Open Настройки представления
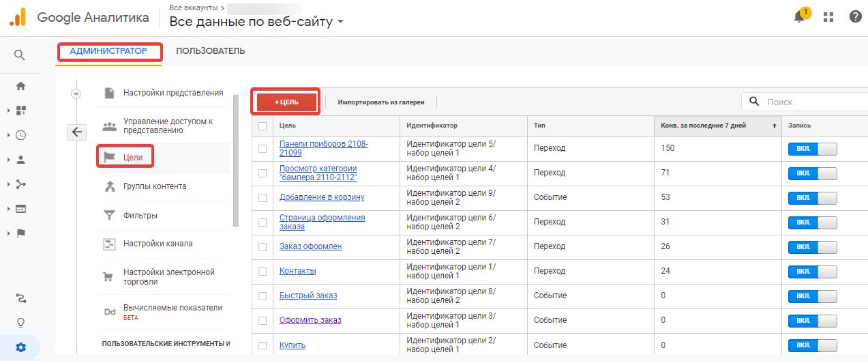This screenshot has width=868, height=361. coord(173,93)
